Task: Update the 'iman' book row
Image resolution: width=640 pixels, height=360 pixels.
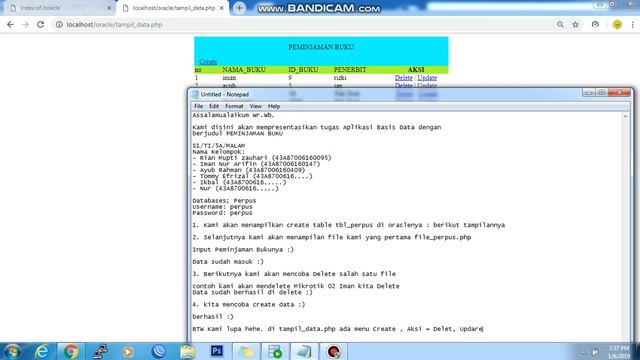Action: point(427,78)
